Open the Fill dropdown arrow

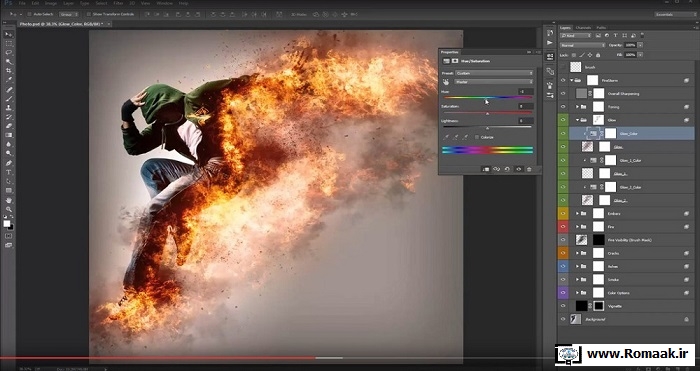(x=641, y=55)
